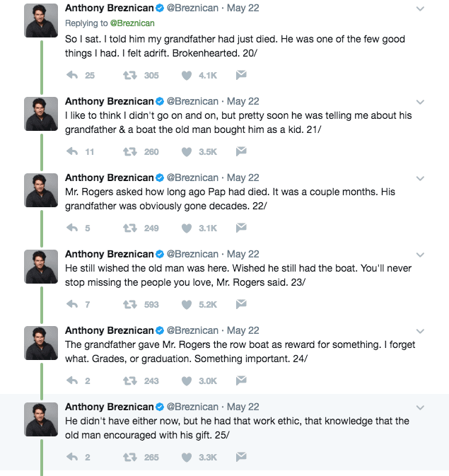Image resolution: width=449 pixels, height=476 pixels.
Task: Retweet the tweet with 260 retweets
Action: (x=129, y=151)
